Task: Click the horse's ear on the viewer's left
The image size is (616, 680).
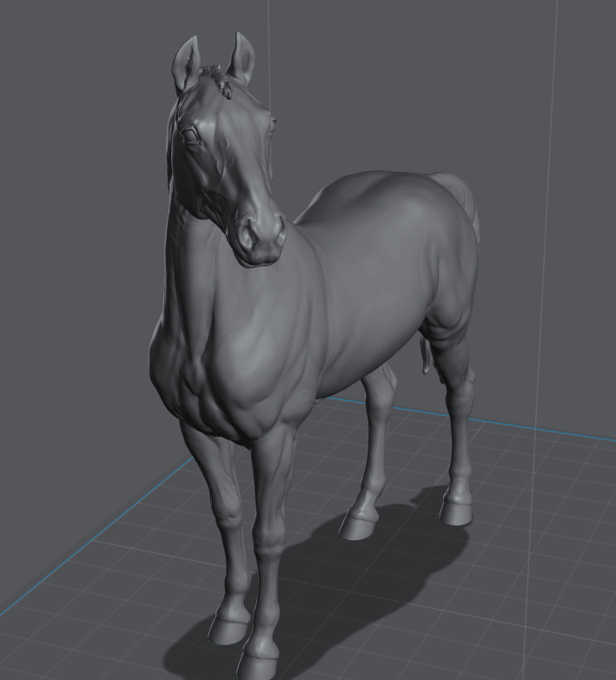Action: coord(185,64)
